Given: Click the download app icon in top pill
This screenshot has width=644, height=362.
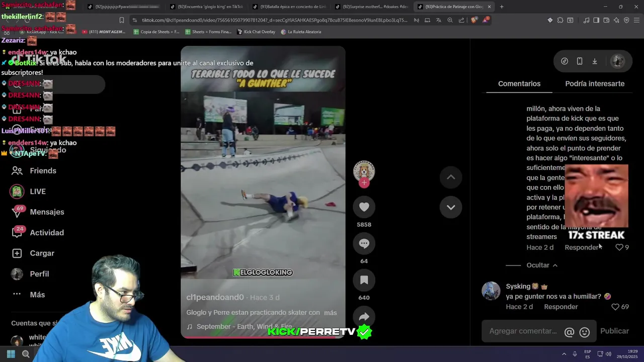Looking at the screenshot, I should [x=595, y=61].
